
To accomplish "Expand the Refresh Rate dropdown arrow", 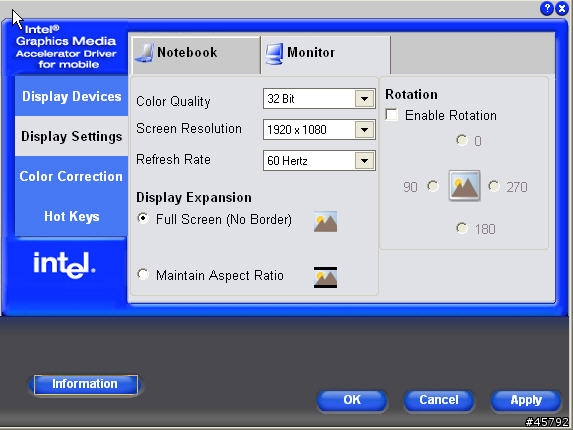I will click(x=364, y=161).
